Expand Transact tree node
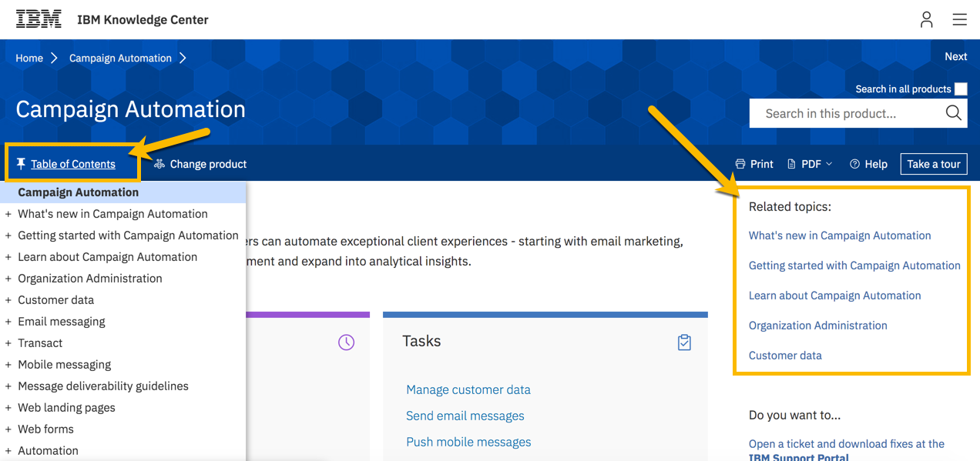Screen dimensions: 980x461 pos(8,343)
